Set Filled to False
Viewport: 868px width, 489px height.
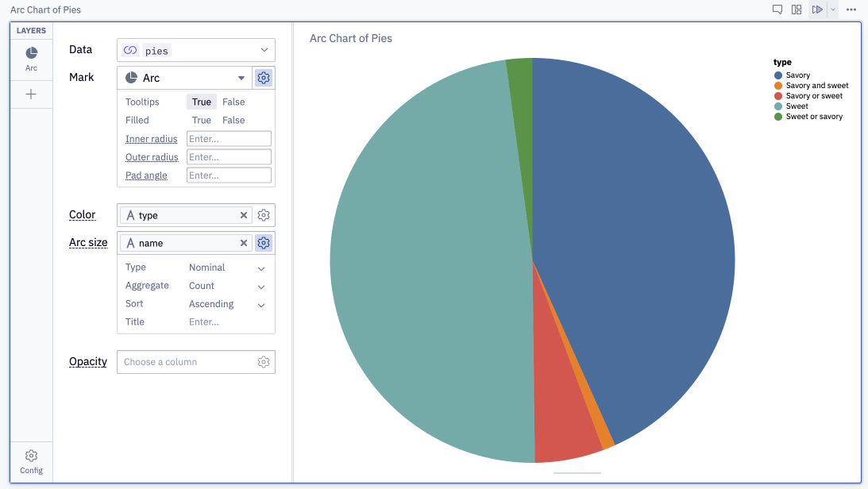pyautogui.click(x=233, y=120)
